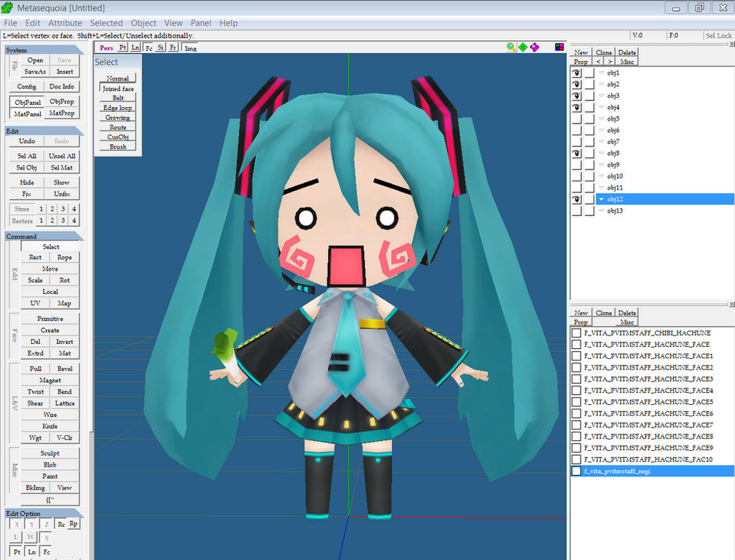Collapse the System panel header
The width and height of the screenshot is (735, 560).
[x=44, y=50]
